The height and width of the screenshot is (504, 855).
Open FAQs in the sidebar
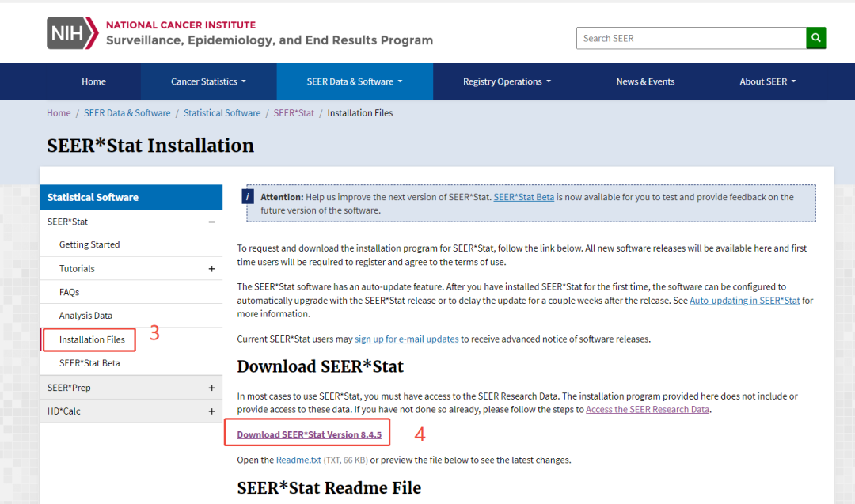[69, 292]
